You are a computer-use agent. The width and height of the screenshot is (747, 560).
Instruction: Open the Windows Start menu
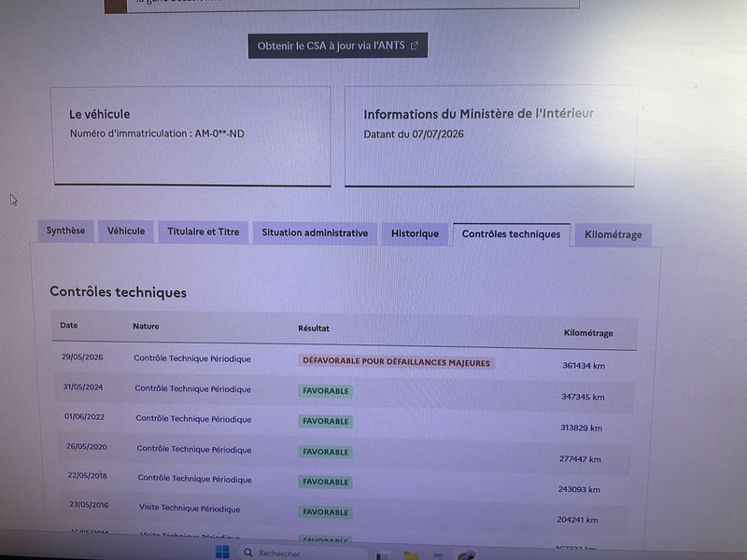[222, 553]
